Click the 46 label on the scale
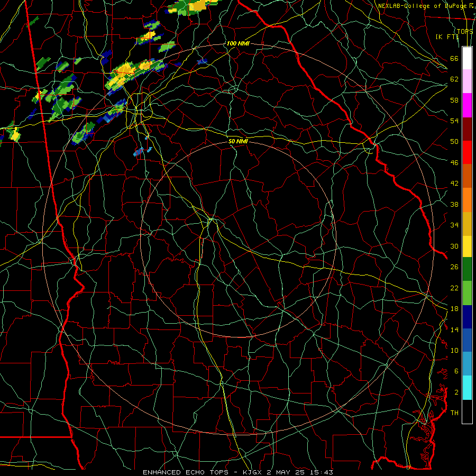This screenshot has height=476, width=476. (454, 163)
